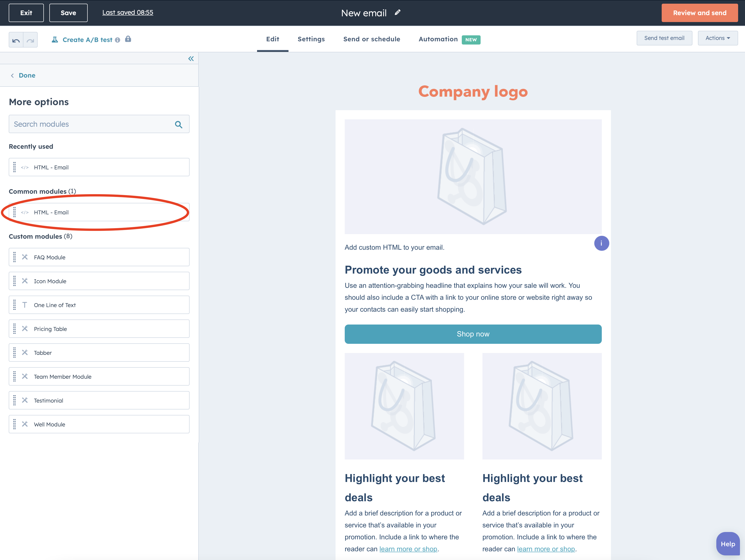Click the teal Shop now button
Screen dimensions: 745x560
[x=473, y=334]
